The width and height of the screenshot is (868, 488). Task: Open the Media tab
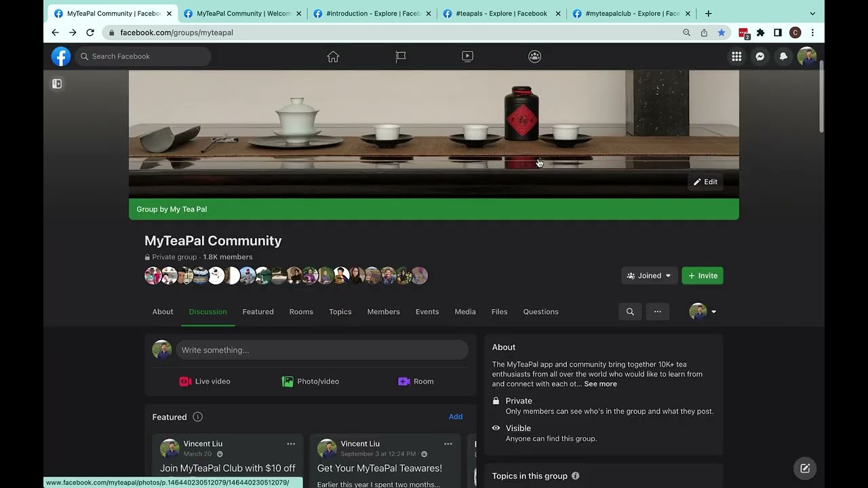pos(465,312)
